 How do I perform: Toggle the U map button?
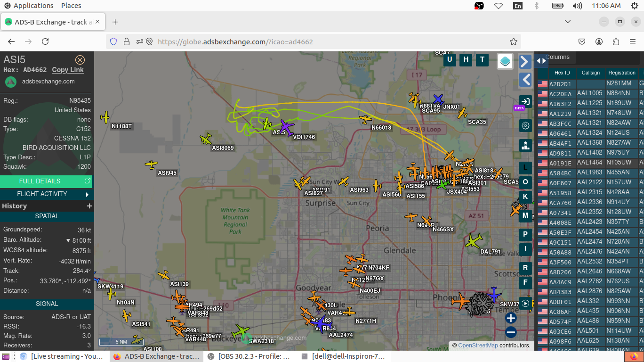coord(450,59)
